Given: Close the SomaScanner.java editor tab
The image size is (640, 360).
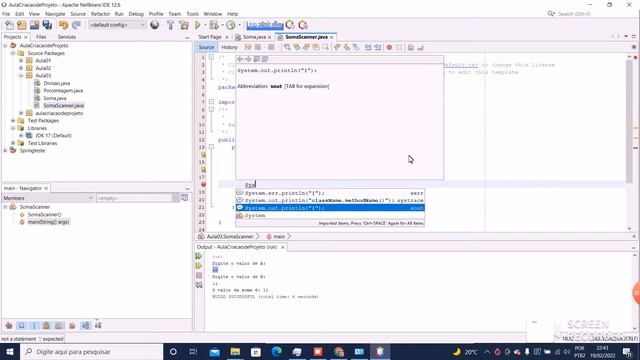Looking at the screenshot, I should click(x=332, y=37).
